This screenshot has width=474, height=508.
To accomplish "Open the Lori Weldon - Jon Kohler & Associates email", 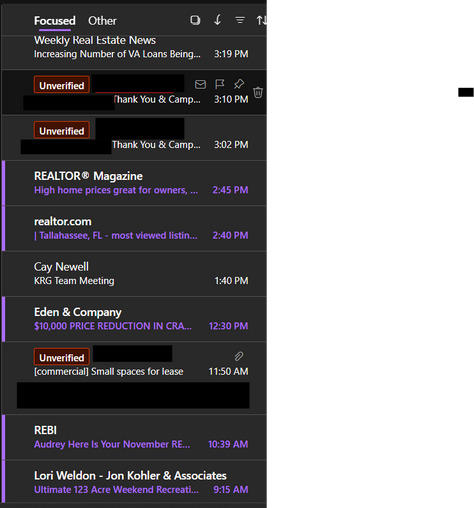I will (134, 482).
